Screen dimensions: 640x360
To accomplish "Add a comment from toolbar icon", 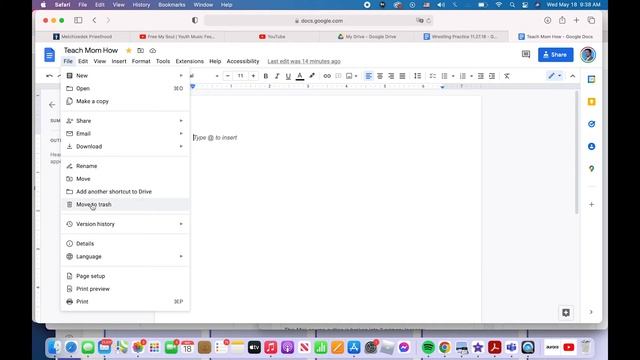I will coord(338,76).
